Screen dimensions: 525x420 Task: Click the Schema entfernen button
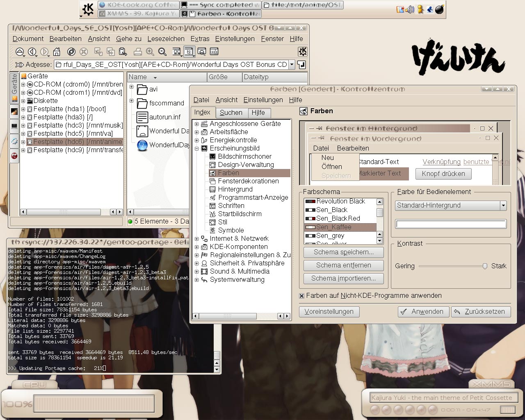[x=344, y=265]
